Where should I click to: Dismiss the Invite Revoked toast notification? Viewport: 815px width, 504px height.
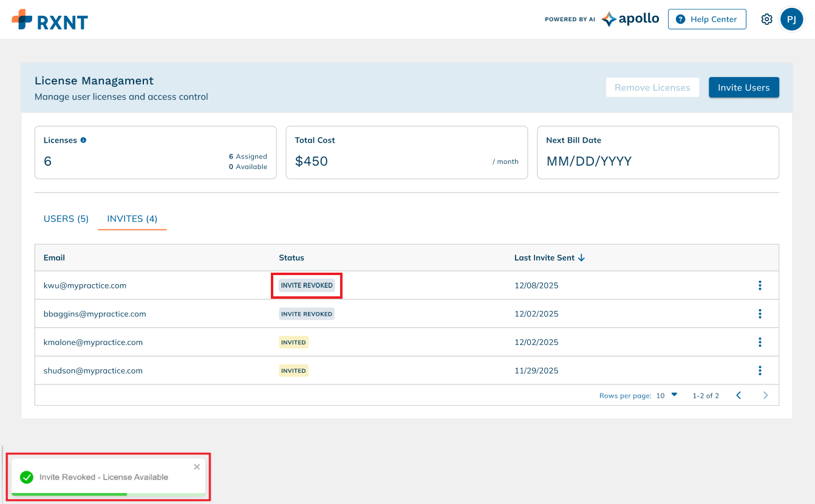[197, 467]
